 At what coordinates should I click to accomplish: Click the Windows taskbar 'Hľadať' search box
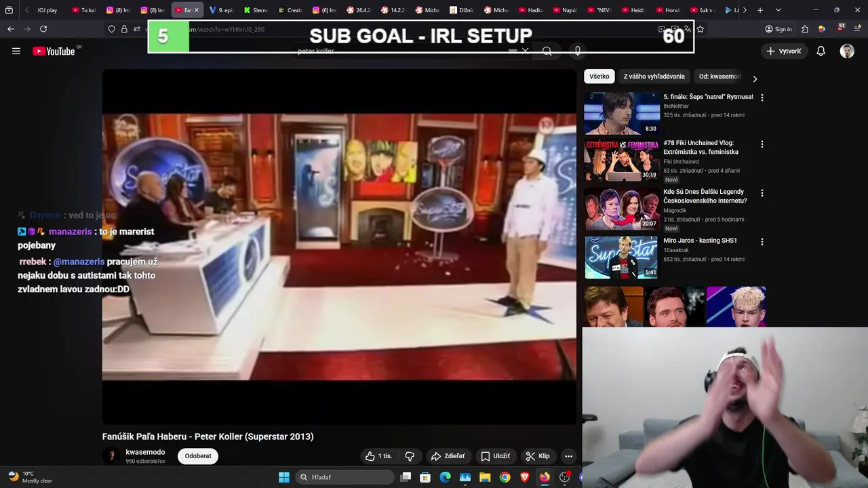click(344, 477)
